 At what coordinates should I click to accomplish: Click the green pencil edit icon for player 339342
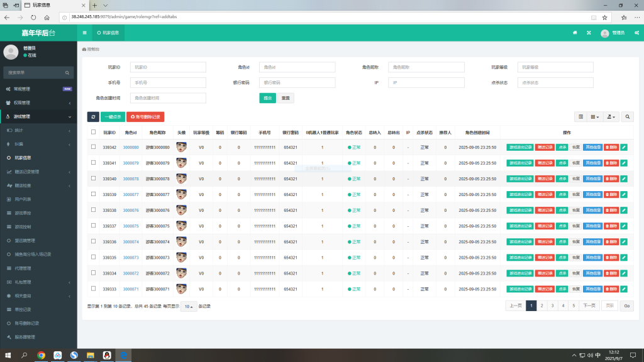coord(624,147)
